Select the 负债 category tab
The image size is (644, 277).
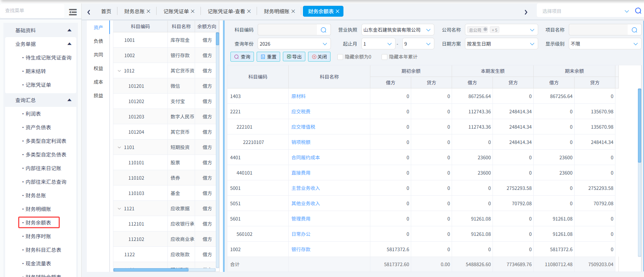[x=98, y=41]
